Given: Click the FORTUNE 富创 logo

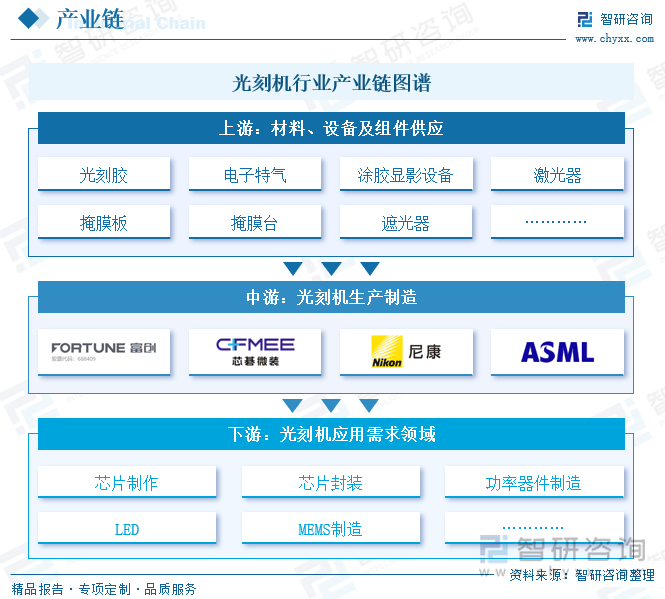Looking at the screenshot, I should [x=104, y=352].
